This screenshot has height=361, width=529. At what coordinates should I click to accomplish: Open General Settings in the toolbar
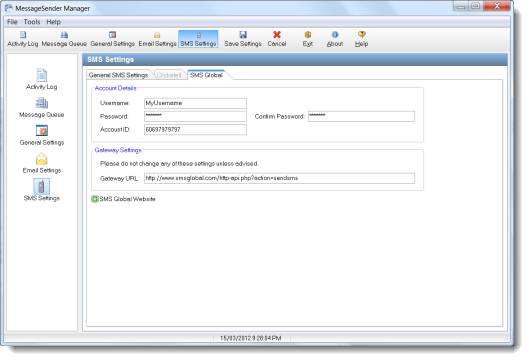click(x=113, y=39)
